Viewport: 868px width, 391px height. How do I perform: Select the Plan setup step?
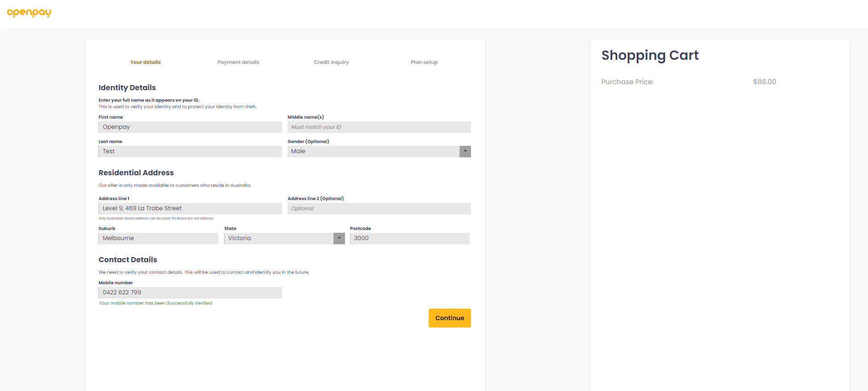point(424,62)
